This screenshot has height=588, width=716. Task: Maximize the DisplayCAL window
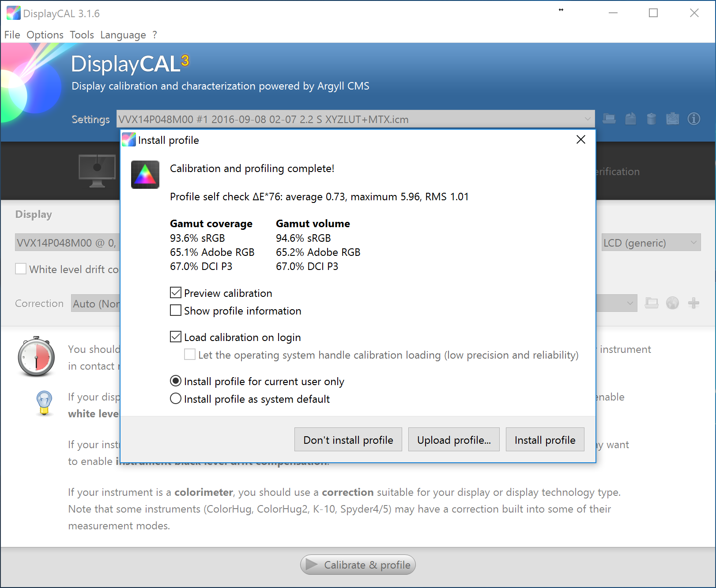coord(653,13)
